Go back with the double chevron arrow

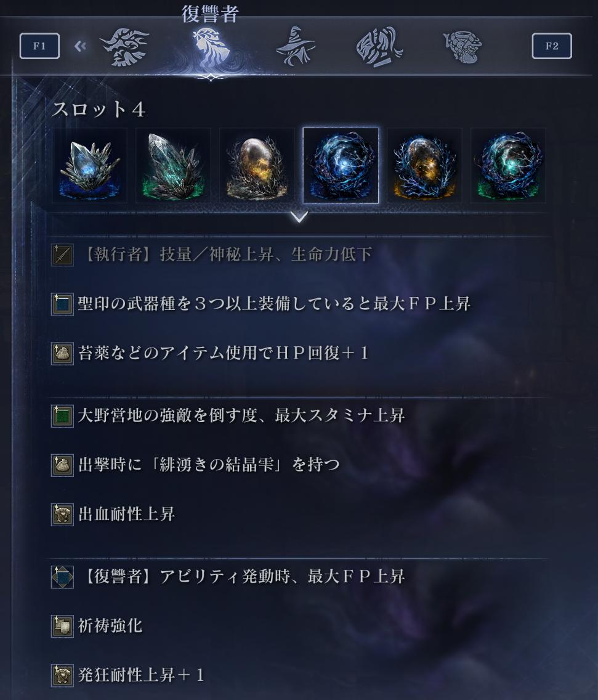coord(80,46)
